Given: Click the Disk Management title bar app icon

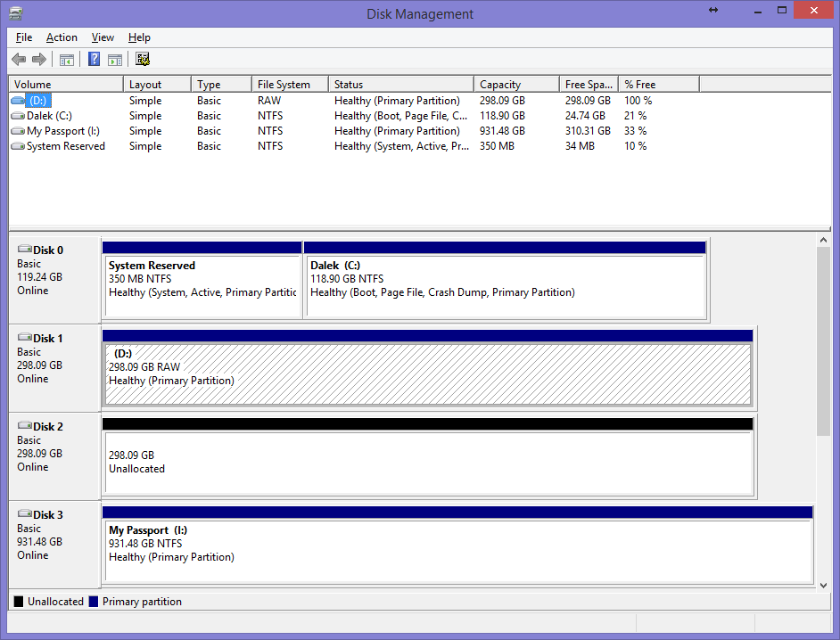Looking at the screenshot, I should coord(16,13).
